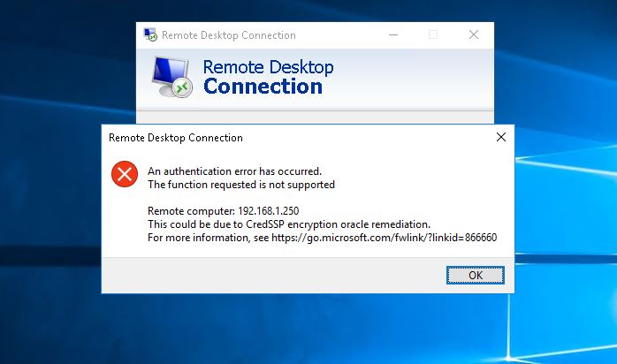Click the bold 'Connection' word in the banner
This screenshot has width=617, height=364.
point(263,87)
